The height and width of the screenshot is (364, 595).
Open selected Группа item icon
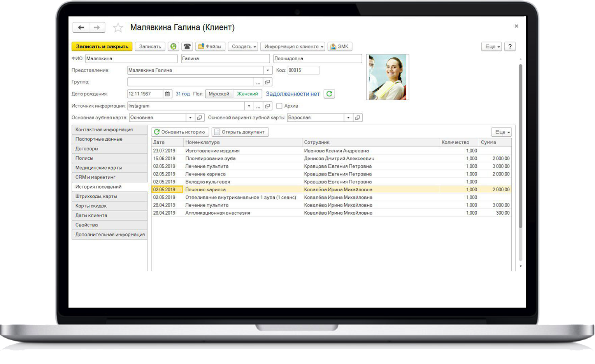(x=267, y=82)
